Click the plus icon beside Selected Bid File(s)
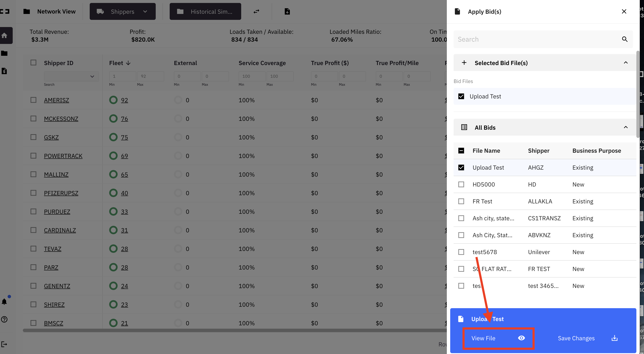 [x=464, y=63]
